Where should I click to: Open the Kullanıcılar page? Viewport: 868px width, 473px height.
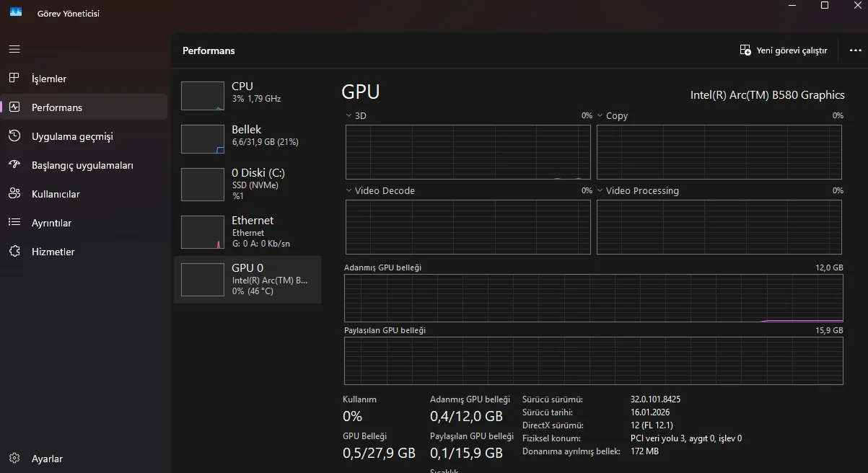point(84,193)
